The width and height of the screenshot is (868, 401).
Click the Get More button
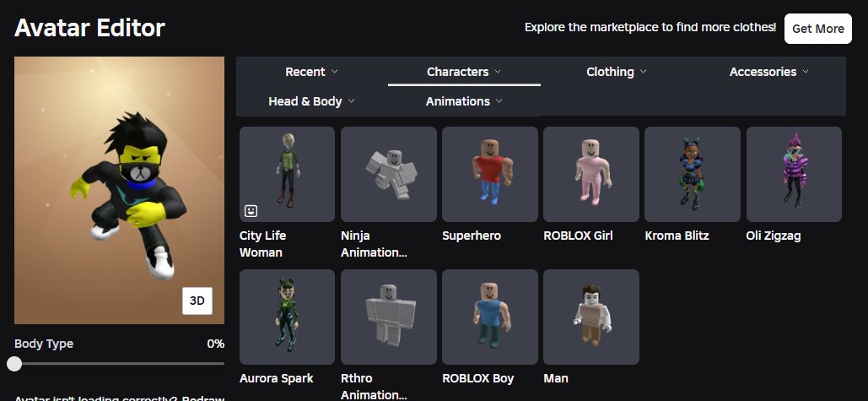[x=817, y=29]
